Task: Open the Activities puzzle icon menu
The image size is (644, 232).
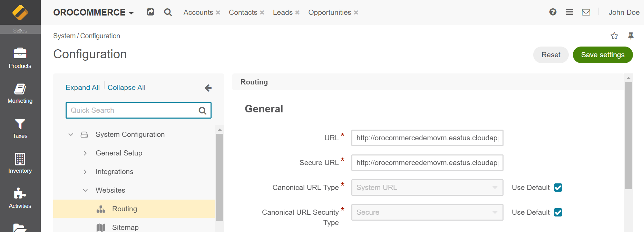Action: pyautogui.click(x=20, y=198)
